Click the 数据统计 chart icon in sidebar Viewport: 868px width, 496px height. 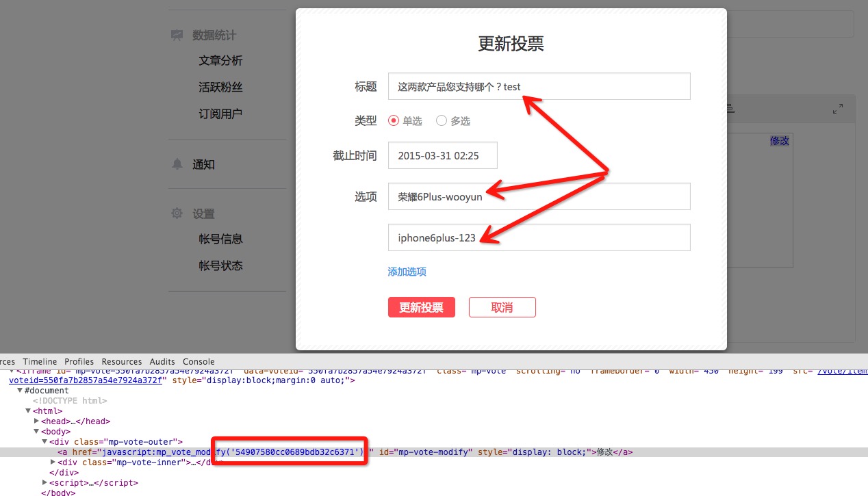coord(177,35)
